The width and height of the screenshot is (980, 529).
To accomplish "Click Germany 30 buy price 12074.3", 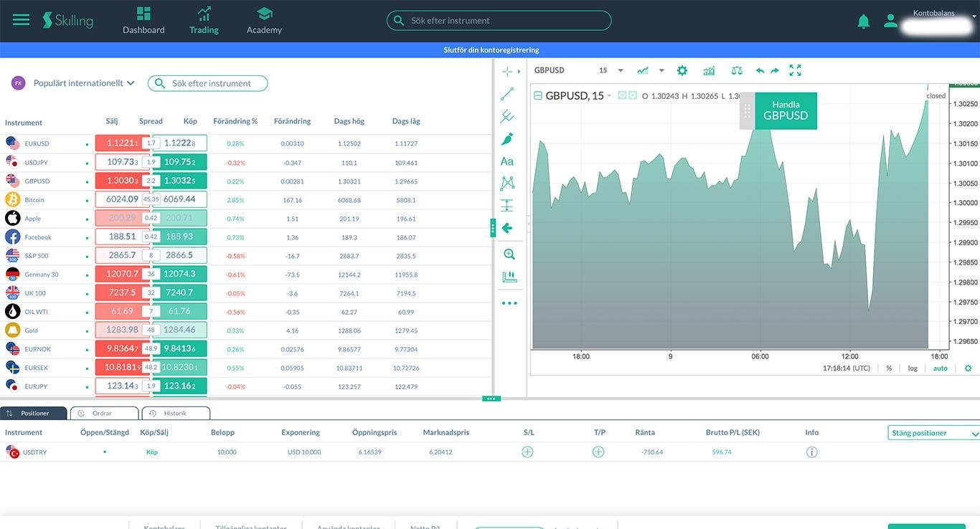I will pyautogui.click(x=179, y=274).
